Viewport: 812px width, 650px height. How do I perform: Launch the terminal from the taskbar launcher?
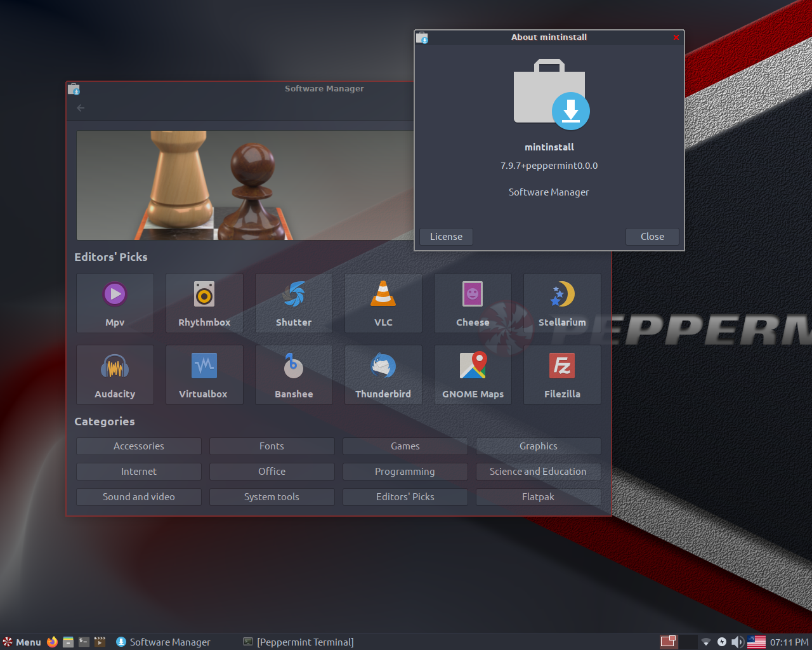(84, 642)
